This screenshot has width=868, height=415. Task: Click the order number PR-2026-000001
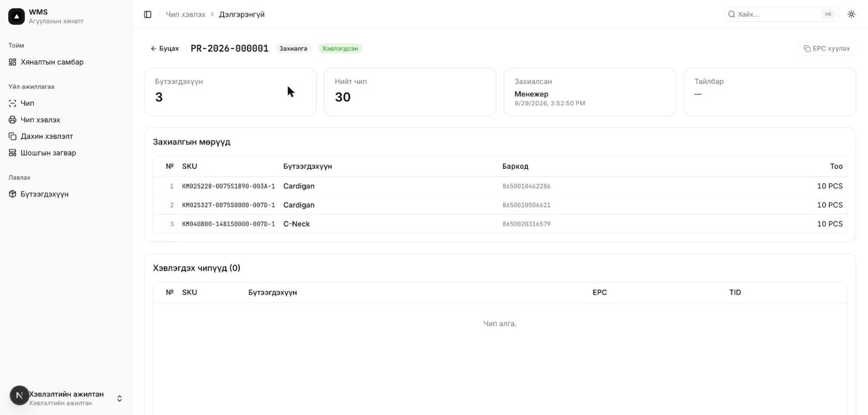point(230,49)
